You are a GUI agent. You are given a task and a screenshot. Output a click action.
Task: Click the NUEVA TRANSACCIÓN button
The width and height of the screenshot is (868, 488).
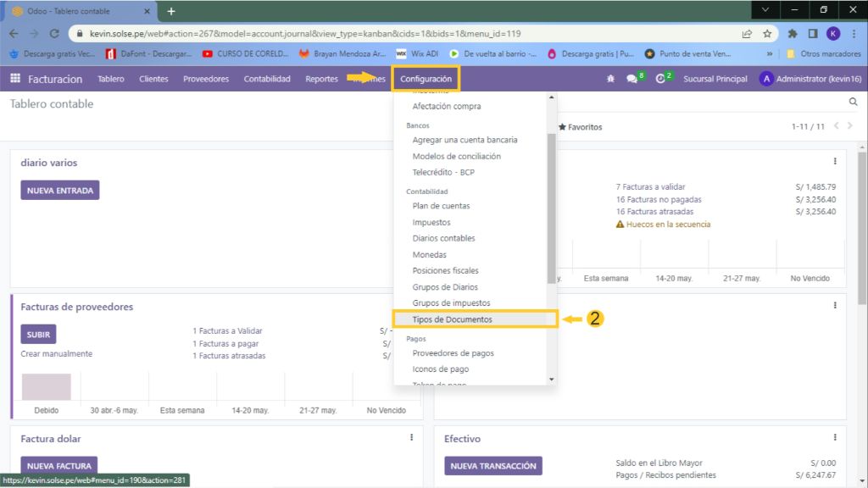pos(492,466)
